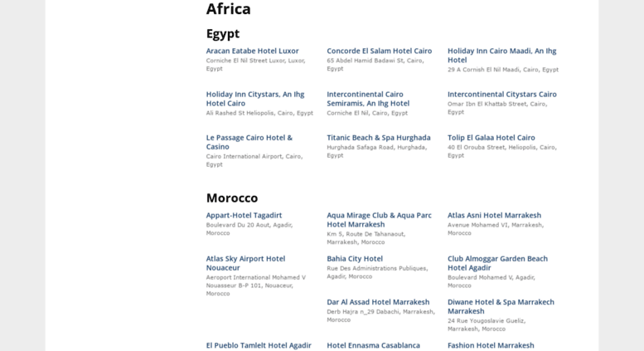Open Le Passage Cairo Hotel & Casino
Screen dimensions: 644x351
[249, 142]
